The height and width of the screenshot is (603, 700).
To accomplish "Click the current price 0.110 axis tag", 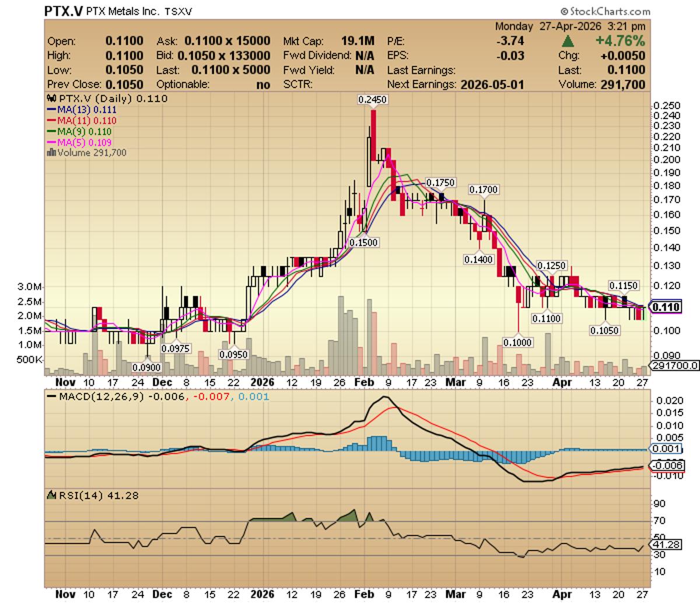I will click(666, 307).
